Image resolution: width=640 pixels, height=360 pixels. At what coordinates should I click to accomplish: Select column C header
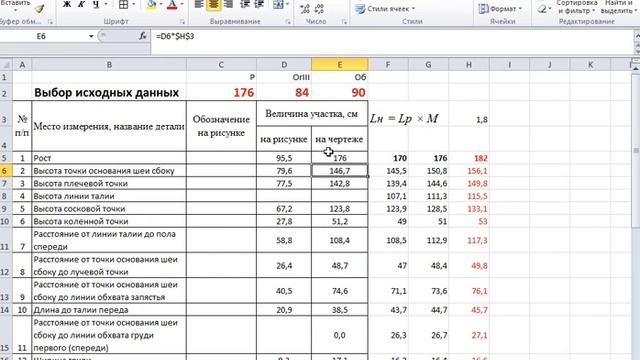tap(221, 64)
